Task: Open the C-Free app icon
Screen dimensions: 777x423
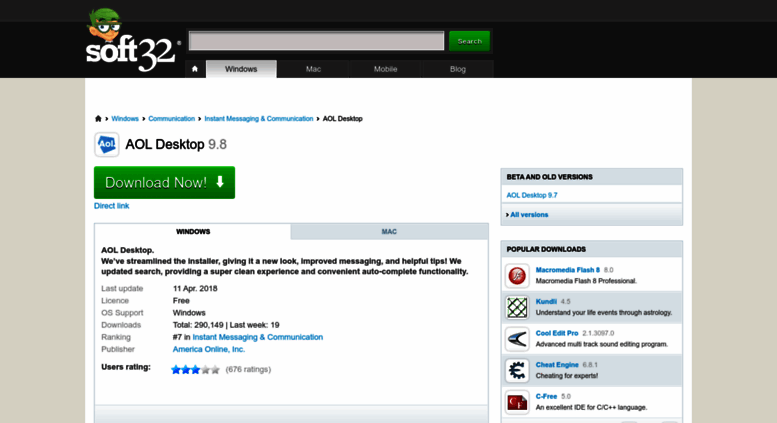Action: coord(517,402)
